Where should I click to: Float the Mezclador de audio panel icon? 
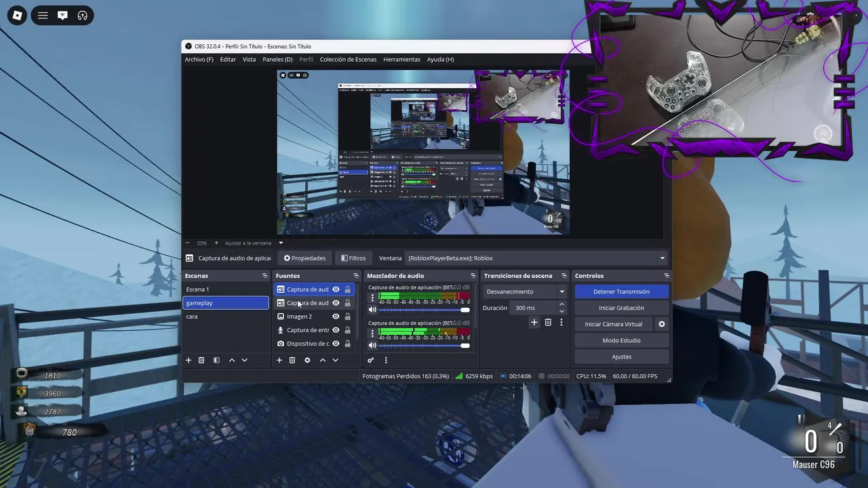(x=473, y=276)
